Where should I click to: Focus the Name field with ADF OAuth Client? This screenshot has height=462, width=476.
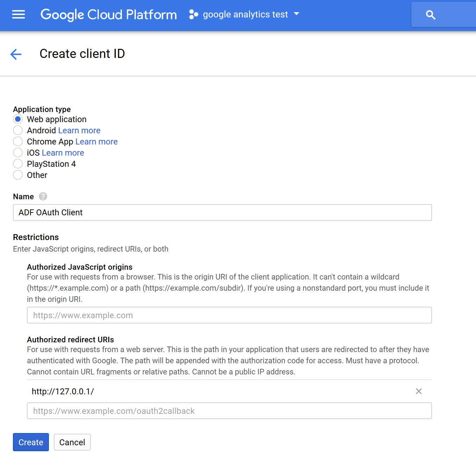222,213
